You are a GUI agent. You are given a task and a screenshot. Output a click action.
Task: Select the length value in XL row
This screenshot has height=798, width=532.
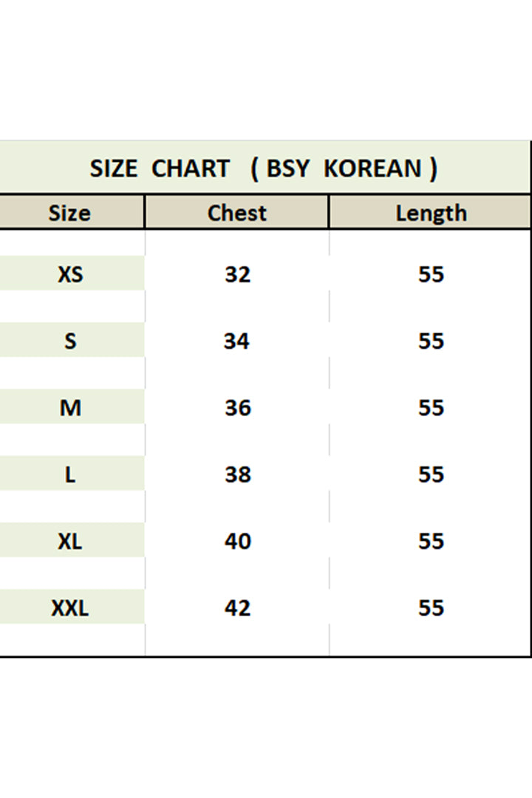coord(431,541)
